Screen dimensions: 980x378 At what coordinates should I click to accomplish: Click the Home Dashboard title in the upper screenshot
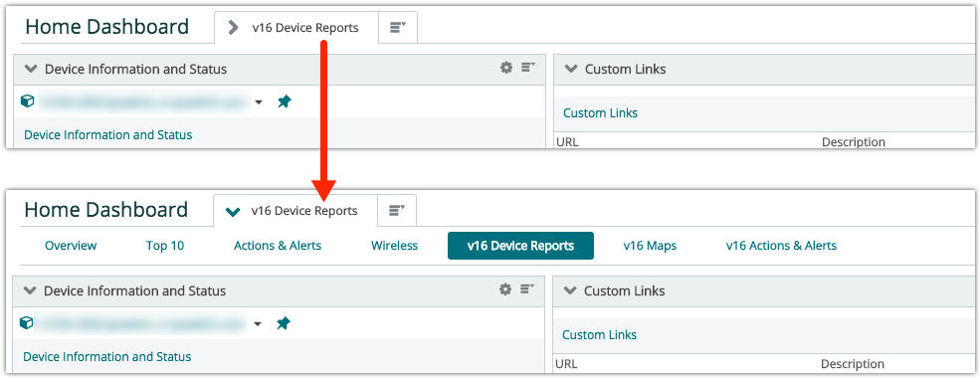(106, 27)
